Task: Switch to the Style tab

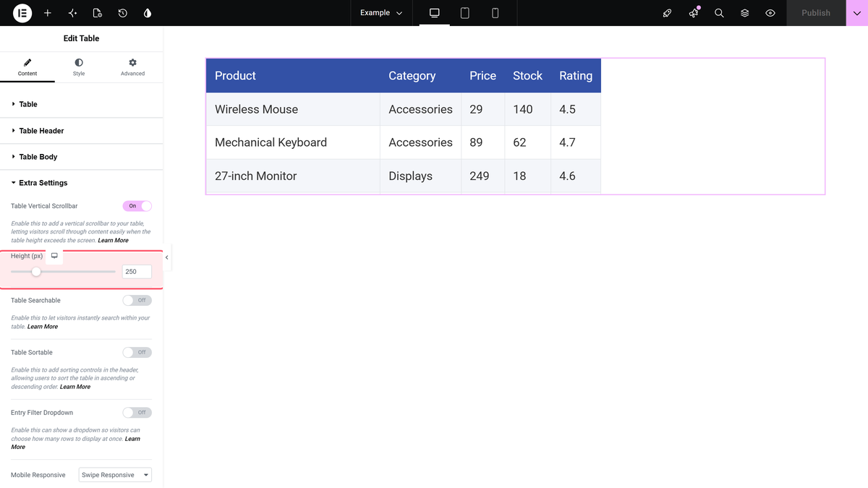Action: (x=79, y=67)
